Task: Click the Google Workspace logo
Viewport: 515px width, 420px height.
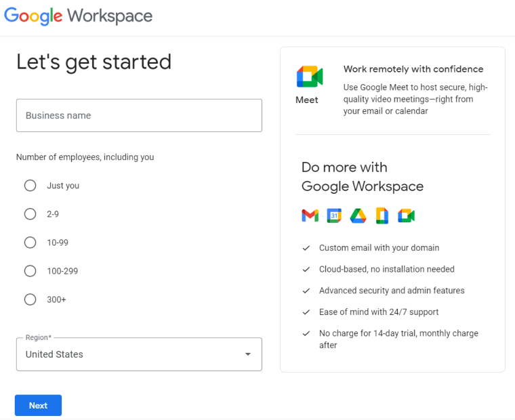Action: coord(78,16)
